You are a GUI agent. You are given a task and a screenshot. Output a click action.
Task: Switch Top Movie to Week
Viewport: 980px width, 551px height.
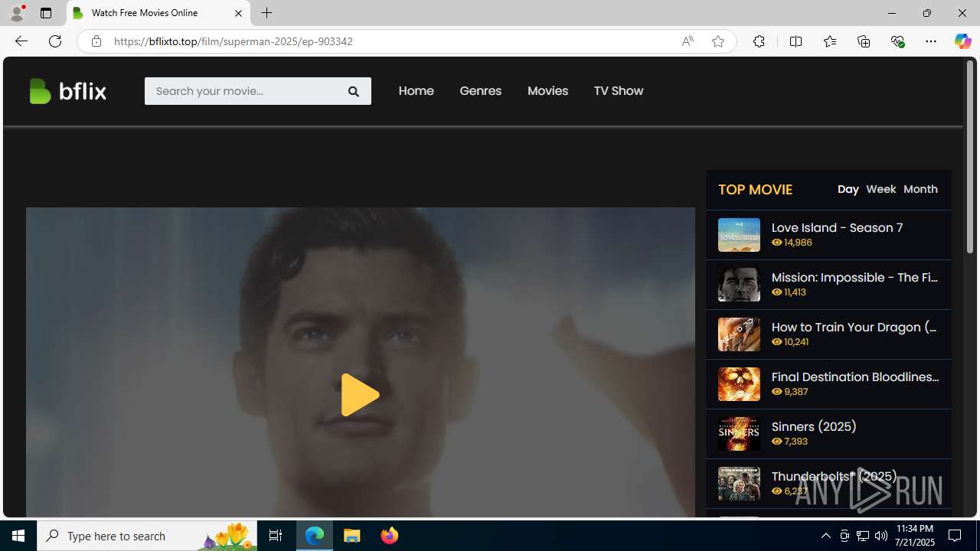tap(880, 189)
